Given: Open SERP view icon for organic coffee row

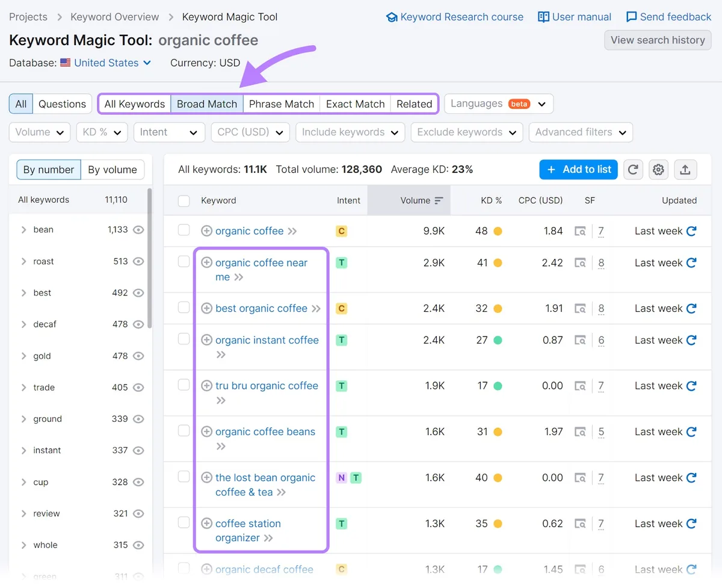Looking at the screenshot, I should pos(580,231).
